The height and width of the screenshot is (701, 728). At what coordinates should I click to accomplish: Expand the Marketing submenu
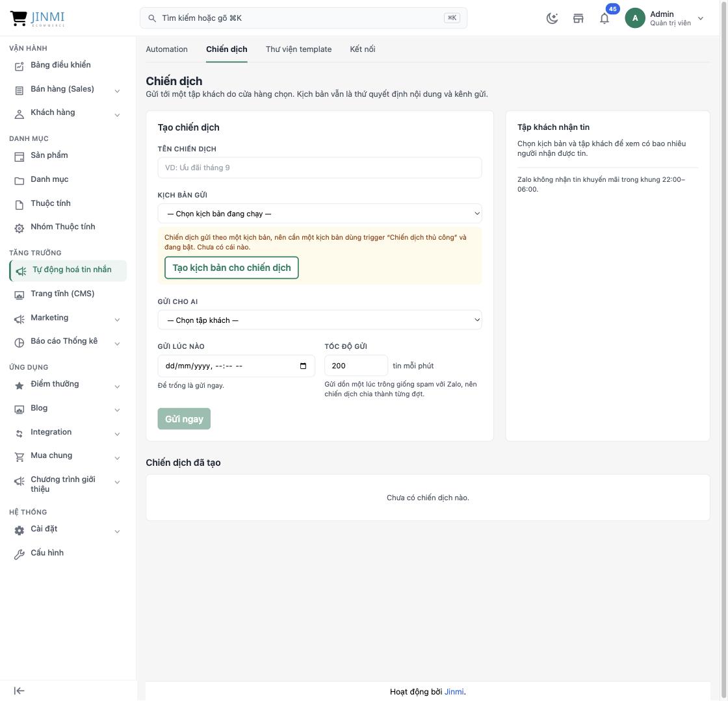(x=117, y=320)
